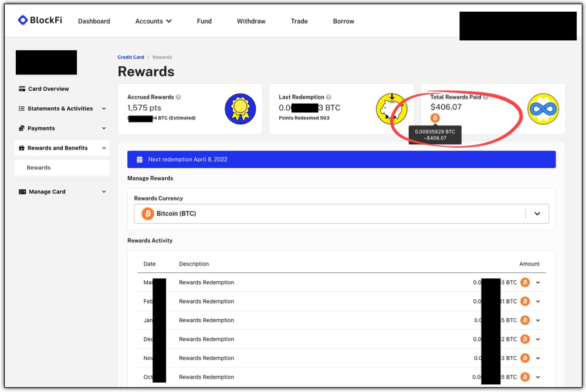586x392 pixels.
Task: Click the 1,575 pts accrued value
Action: click(144, 108)
